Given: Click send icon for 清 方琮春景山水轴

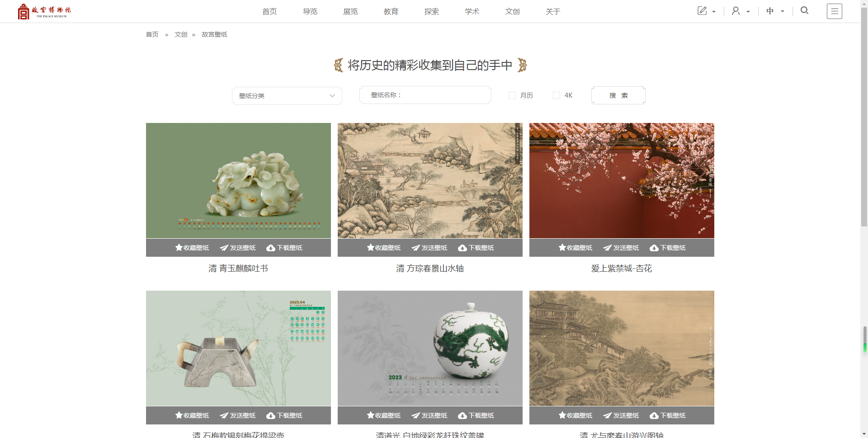Looking at the screenshot, I should (416, 248).
